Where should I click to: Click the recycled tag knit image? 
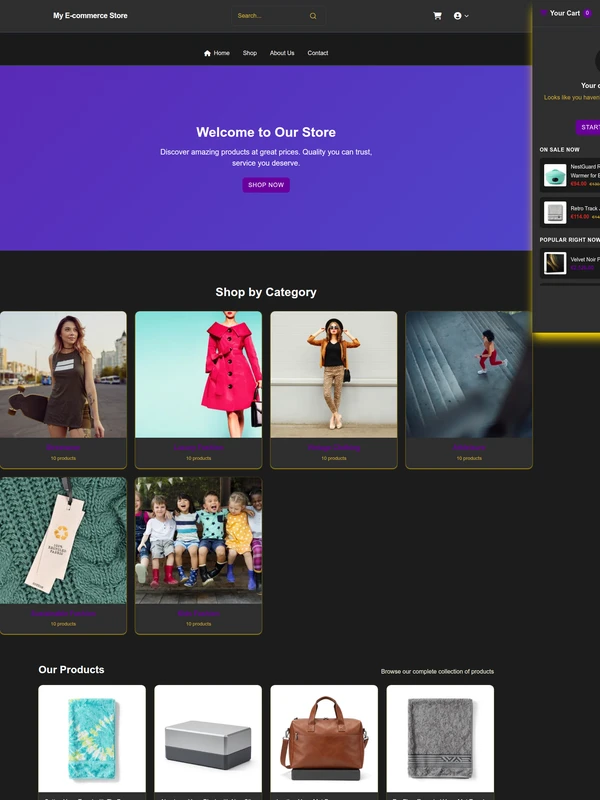(x=63, y=540)
